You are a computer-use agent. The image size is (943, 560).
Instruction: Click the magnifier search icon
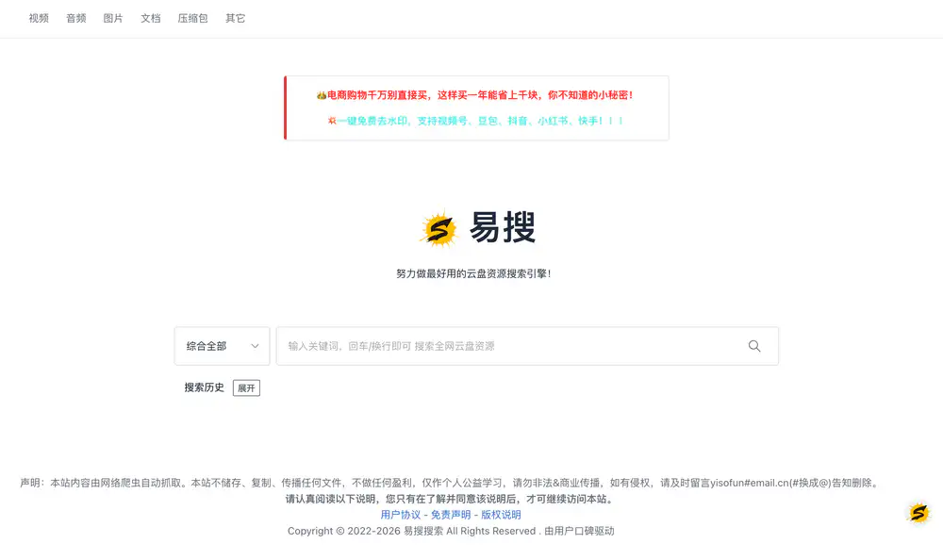click(x=754, y=346)
